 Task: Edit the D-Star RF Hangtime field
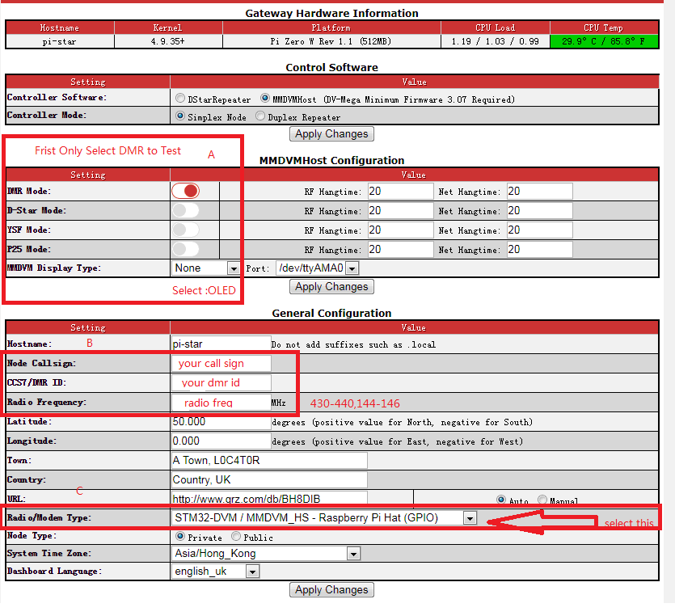point(401,210)
